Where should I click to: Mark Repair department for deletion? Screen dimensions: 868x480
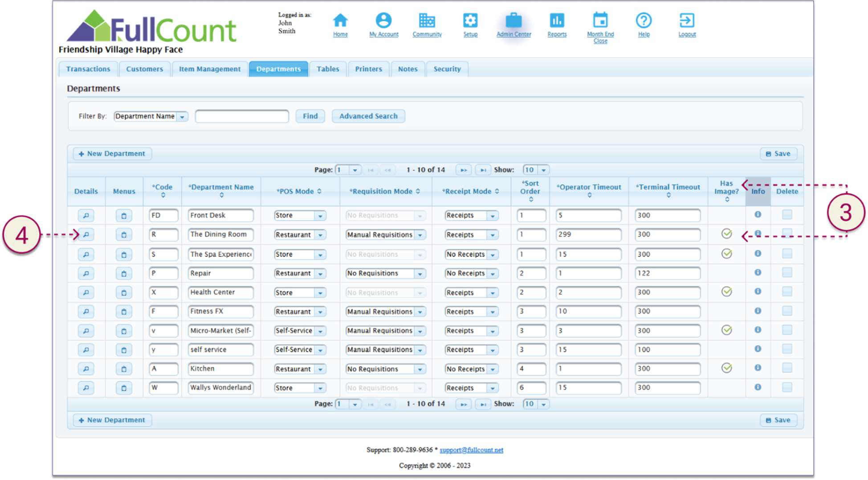(x=787, y=272)
